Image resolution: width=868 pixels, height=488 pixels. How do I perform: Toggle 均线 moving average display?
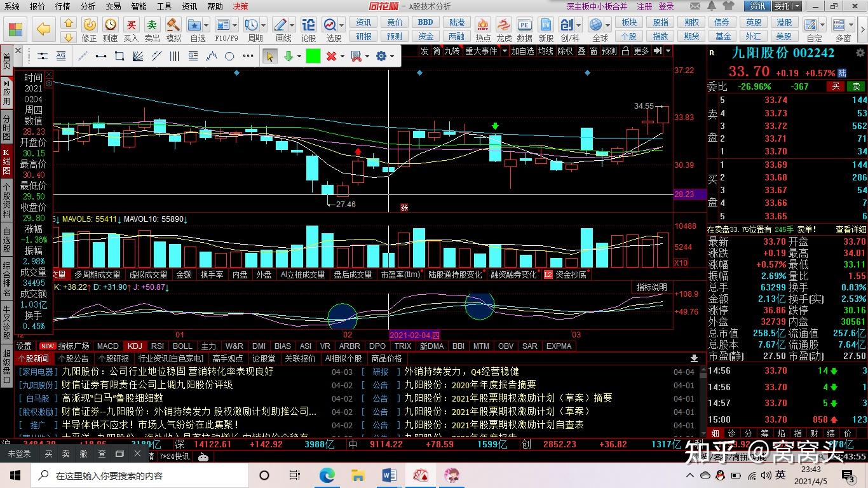545,51
